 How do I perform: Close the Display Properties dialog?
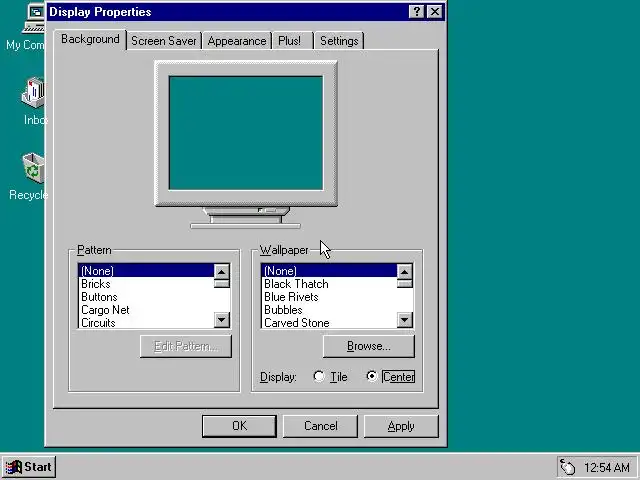[x=435, y=12]
